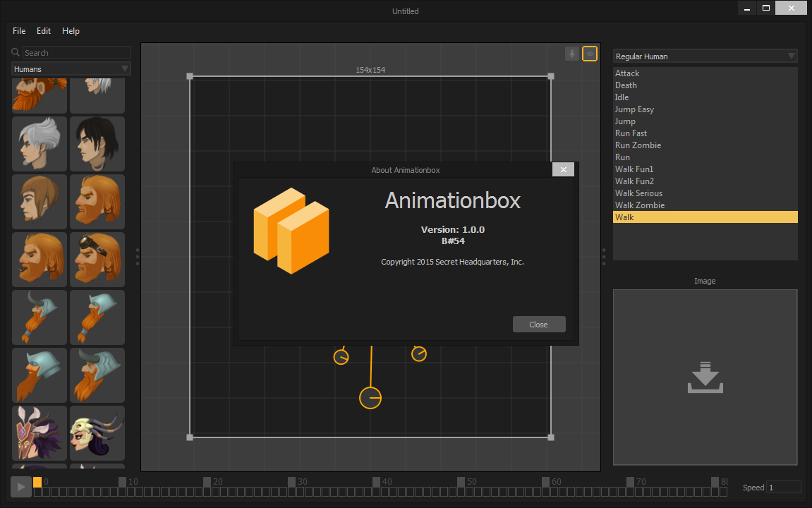Viewport: 812px width, 508px height.
Task: Click the Close button in About dialog
Action: tap(538, 324)
